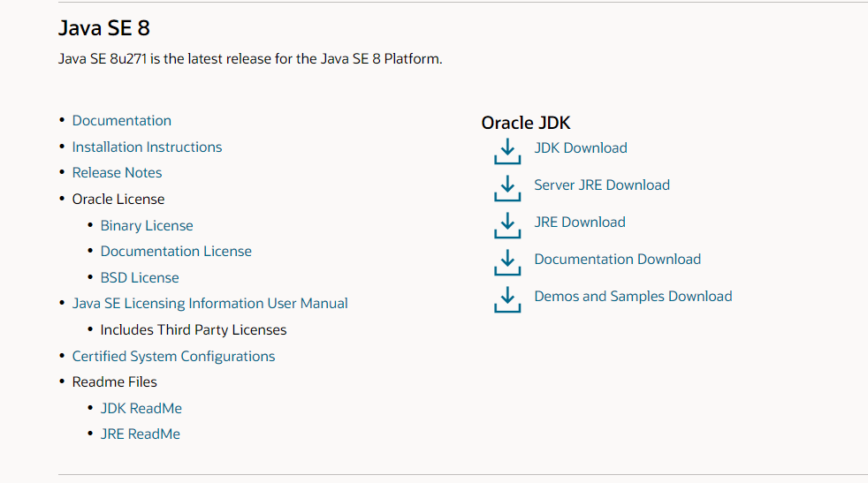The image size is (868, 483).
Task: Open the JRE ReadMe link
Action: click(140, 434)
